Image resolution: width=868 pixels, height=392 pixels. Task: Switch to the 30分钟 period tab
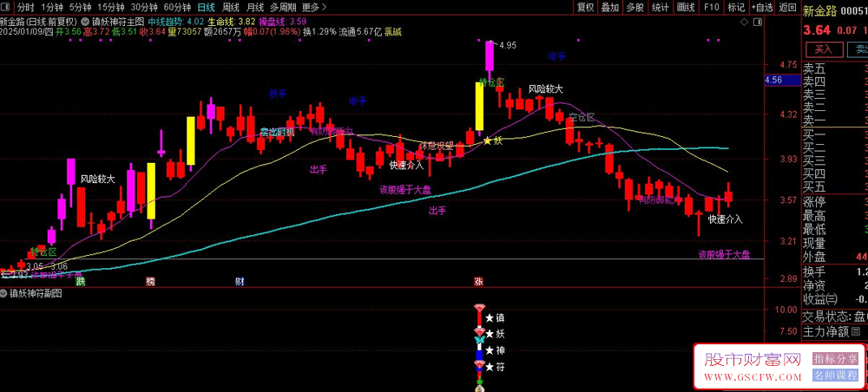click(x=144, y=8)
